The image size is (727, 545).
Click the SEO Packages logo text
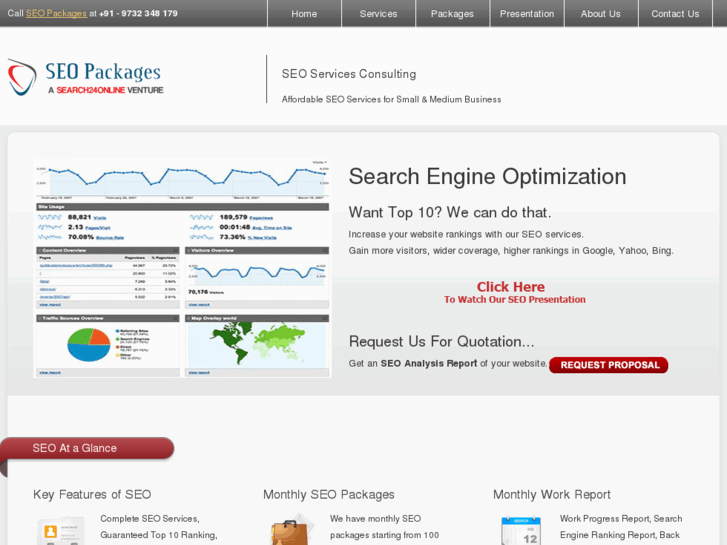(103, 72)
